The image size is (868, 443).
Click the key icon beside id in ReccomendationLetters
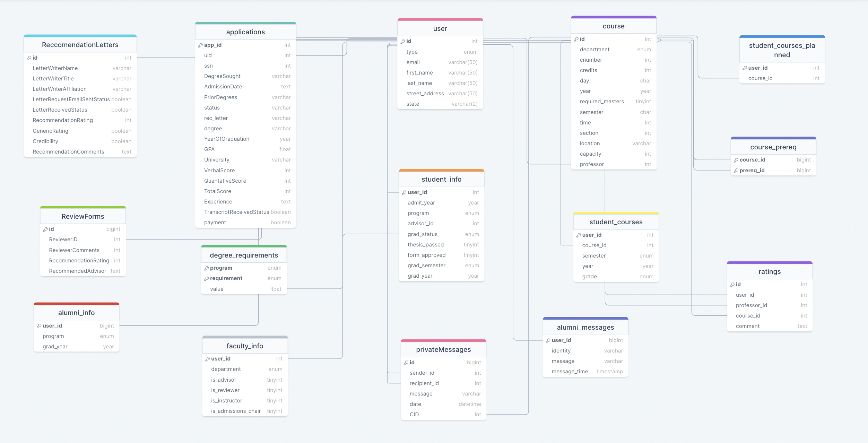point(29,58)
